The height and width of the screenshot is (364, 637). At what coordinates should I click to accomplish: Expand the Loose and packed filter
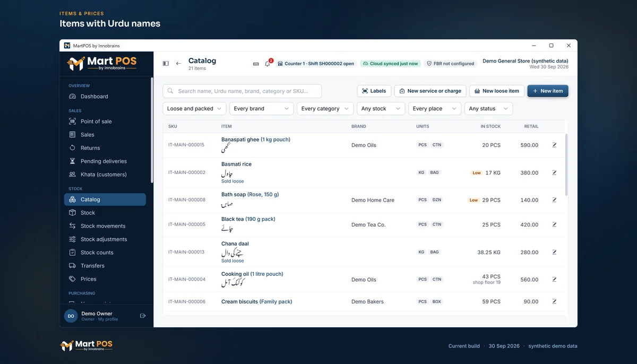pos(194,108)
